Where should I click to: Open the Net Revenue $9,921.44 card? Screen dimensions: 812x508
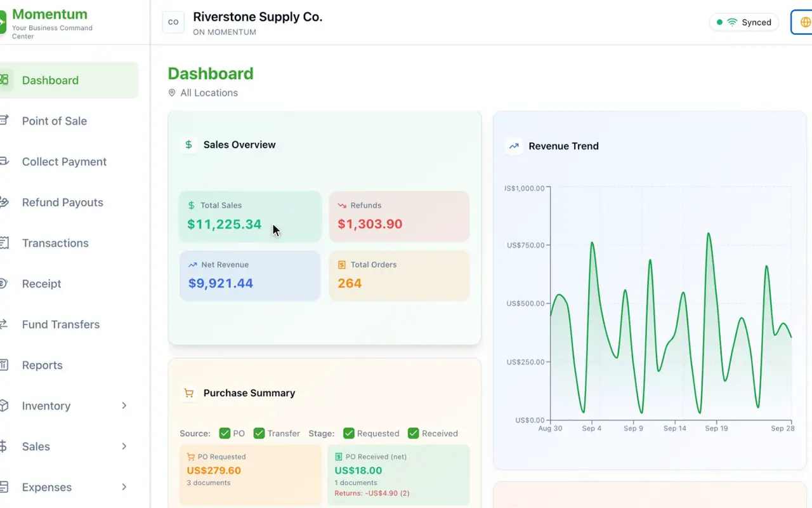click(x=250, y=276)
